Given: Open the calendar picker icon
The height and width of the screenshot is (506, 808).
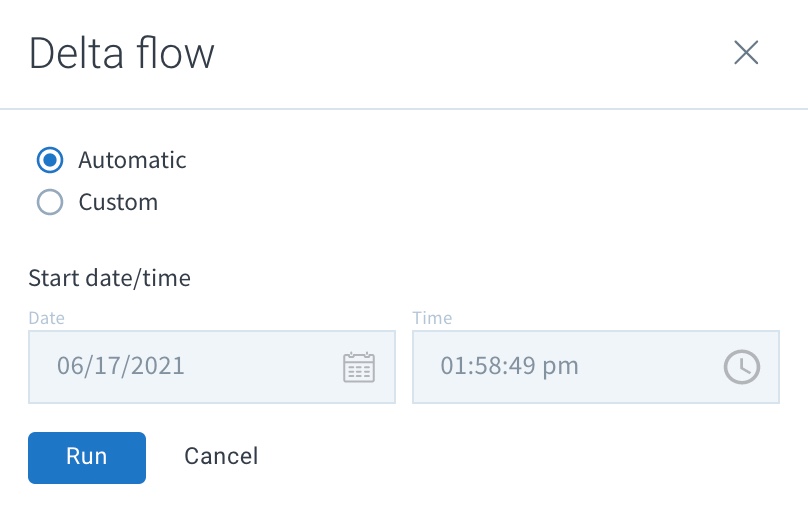Looking at the screenshot, I should point(359,367).
